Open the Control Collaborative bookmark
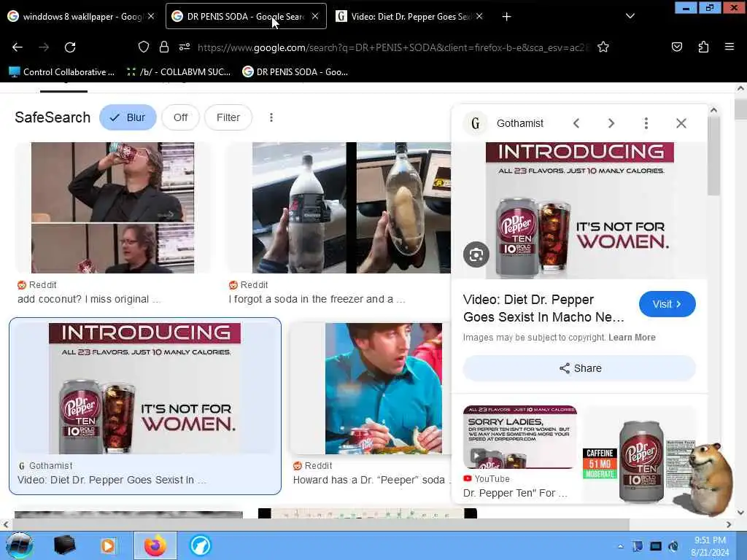 62,72
